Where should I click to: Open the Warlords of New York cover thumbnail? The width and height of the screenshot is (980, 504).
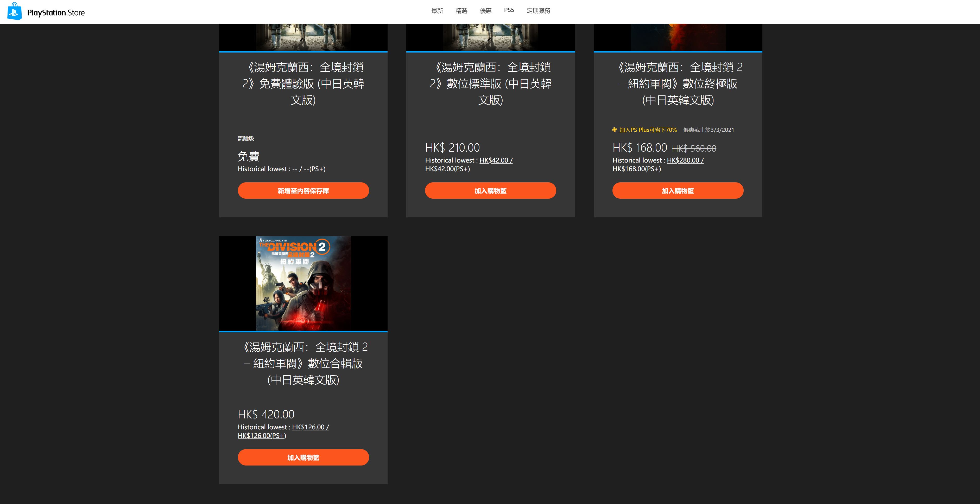click(303, 283)
